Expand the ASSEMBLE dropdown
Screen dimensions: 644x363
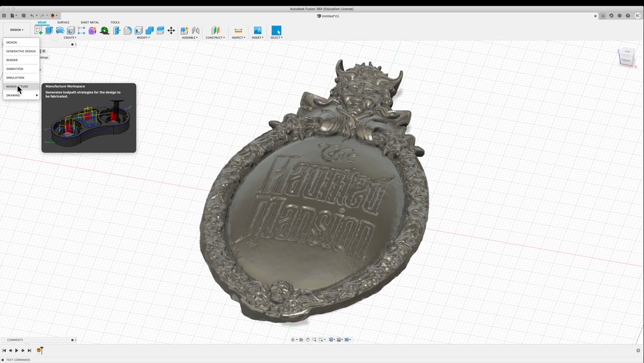[190, 37]
